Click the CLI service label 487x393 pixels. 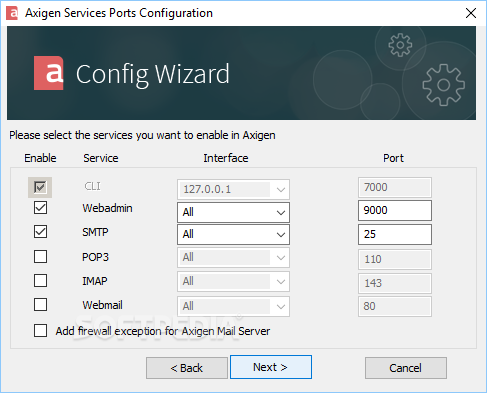[92, 186]
